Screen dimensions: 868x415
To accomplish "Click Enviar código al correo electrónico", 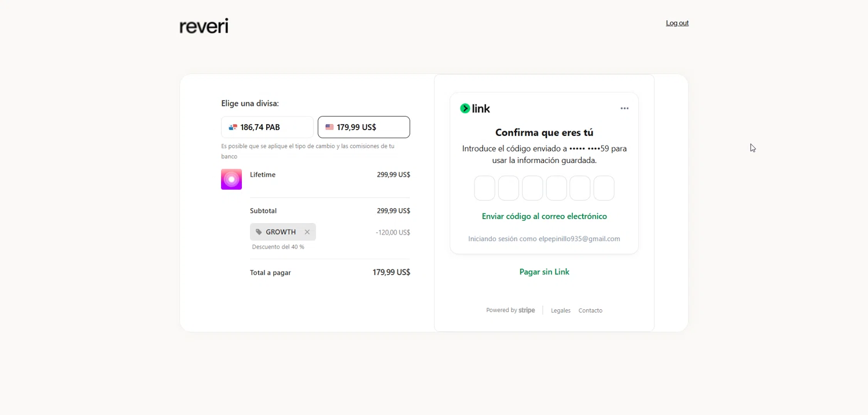I will coord(545,216).
